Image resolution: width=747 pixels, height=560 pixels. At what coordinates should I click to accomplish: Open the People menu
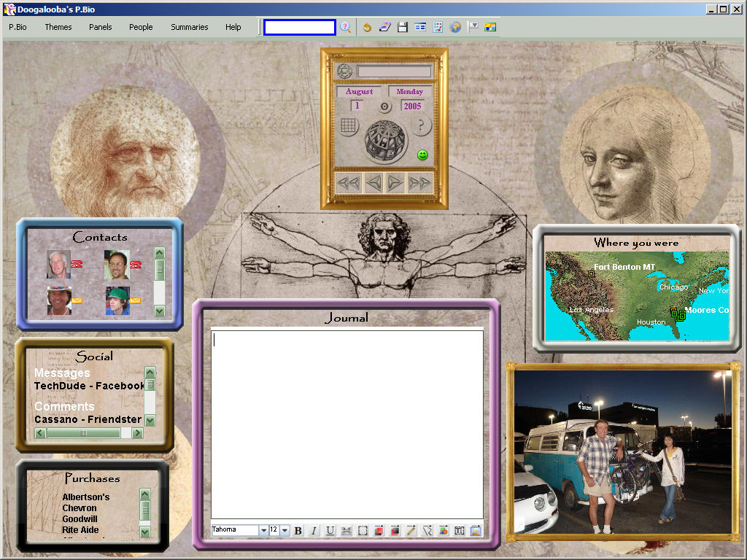click(x=141, y=27)
